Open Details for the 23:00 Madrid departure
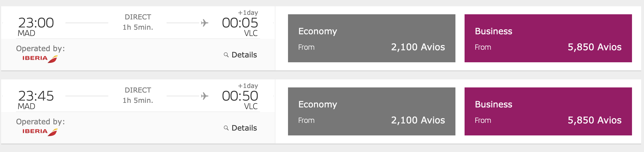 244,55
